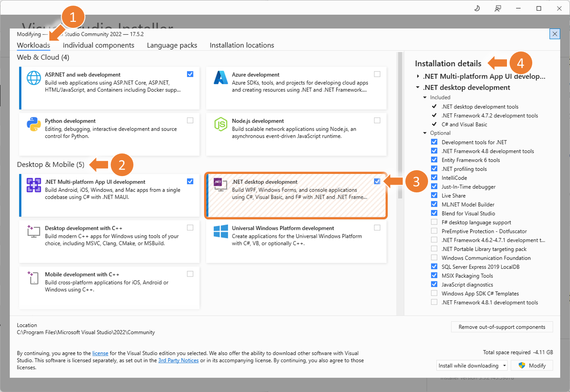Click the shield icon on Modify button
Viewport: 570px width, 392px height.
coord(522,365)
